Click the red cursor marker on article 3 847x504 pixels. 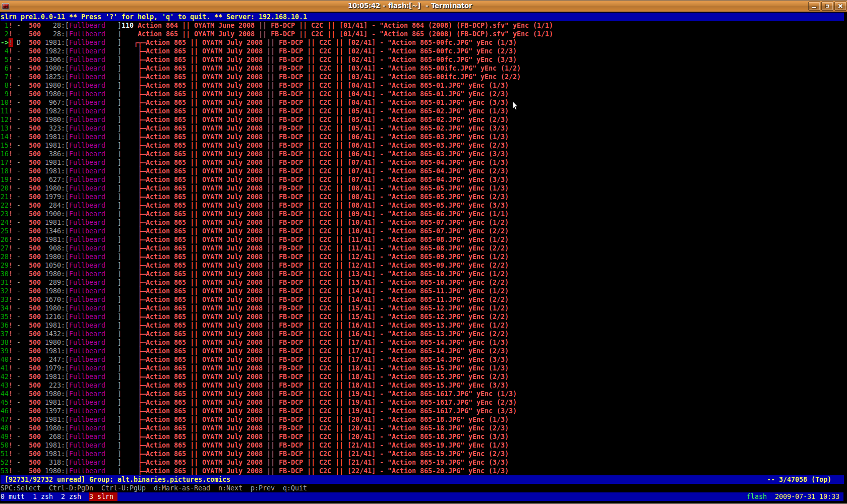point(11,43)
